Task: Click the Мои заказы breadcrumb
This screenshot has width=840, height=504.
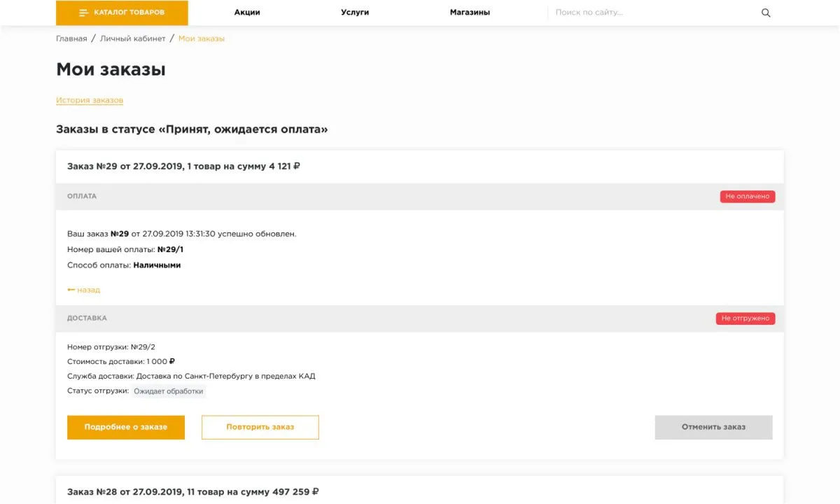Action: [202, 38]
